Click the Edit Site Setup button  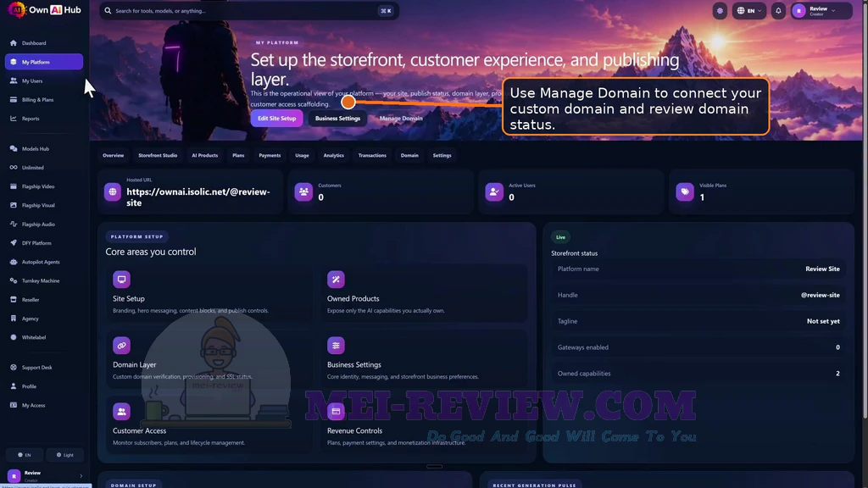click(277, 119)
